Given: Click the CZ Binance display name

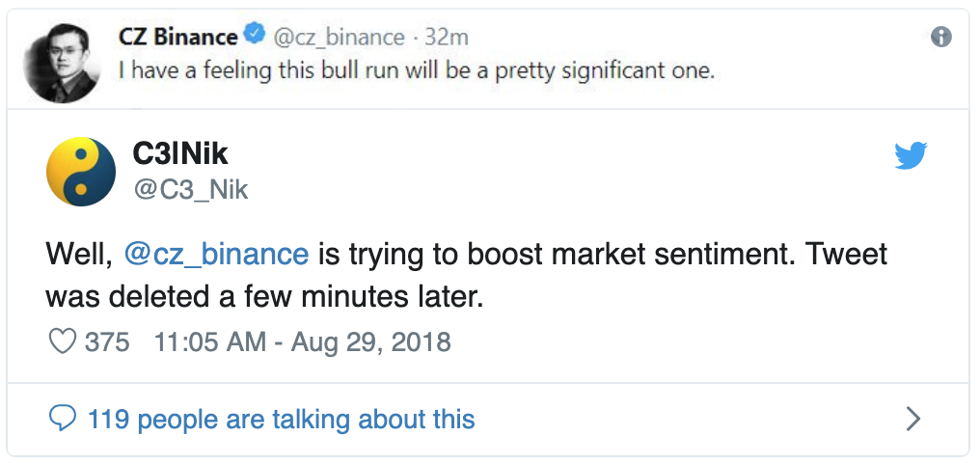Looking at the screenshot, I should pyautogui.click(x=177, y=37).
